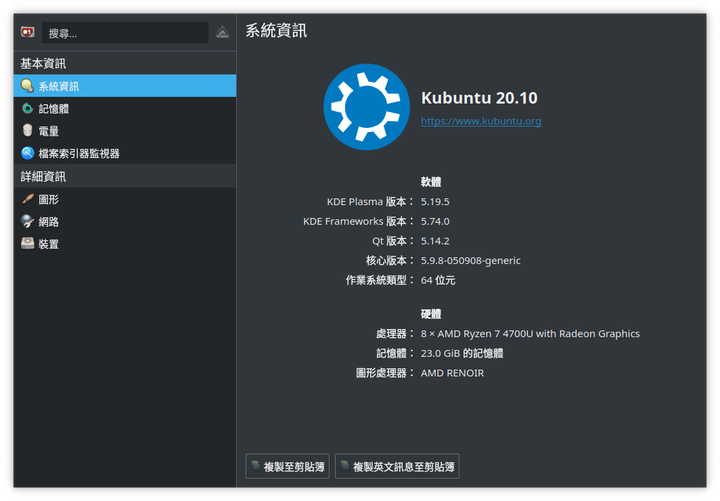Click the battery icon beside 電量
Viewport: 720px width, 501px height.
pyautogui.click(x=28, y=130)
